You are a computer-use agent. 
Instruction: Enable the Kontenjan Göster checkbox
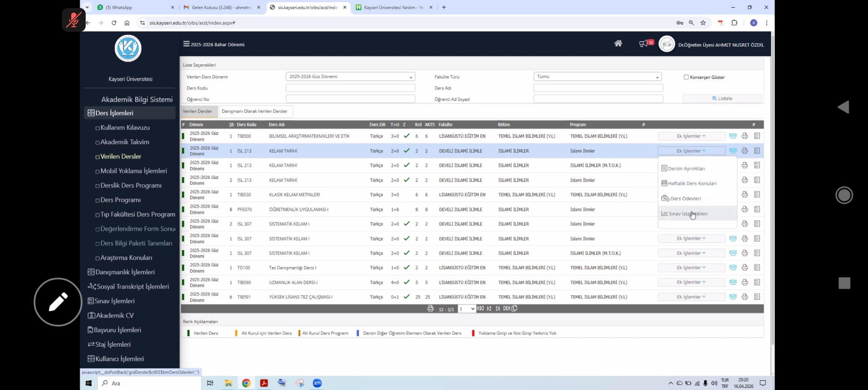[686, 77]
